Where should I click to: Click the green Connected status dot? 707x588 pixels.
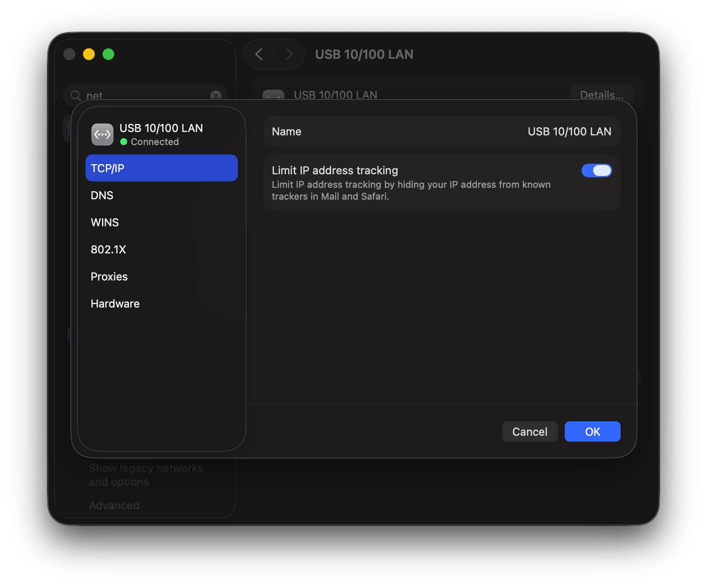click(124, 142)
